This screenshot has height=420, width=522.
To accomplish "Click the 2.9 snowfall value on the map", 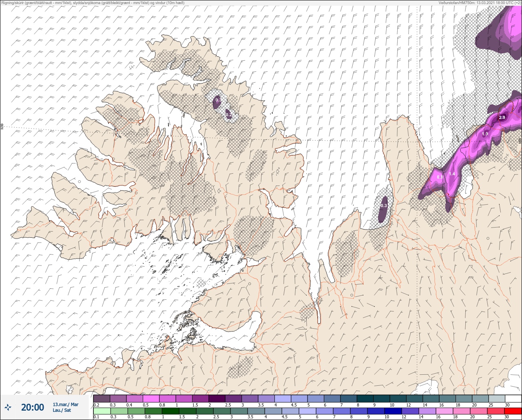I will click(x=502, y=117).
